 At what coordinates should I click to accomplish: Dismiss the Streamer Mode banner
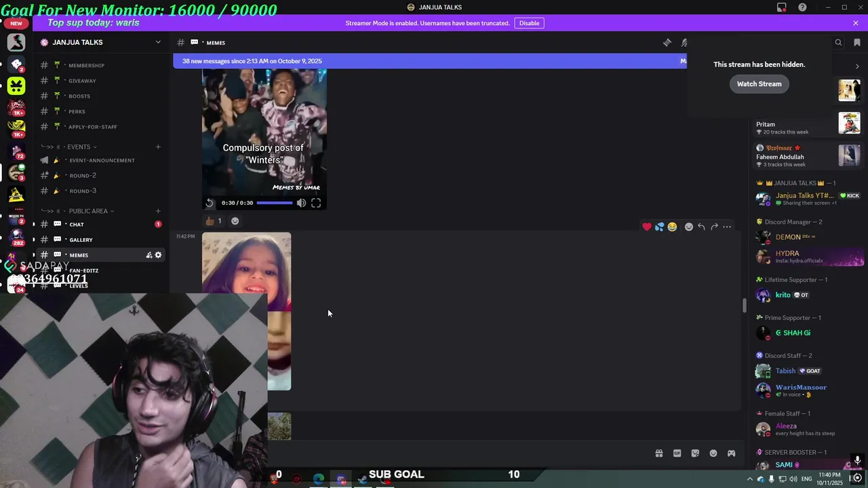tap(856, 23)
